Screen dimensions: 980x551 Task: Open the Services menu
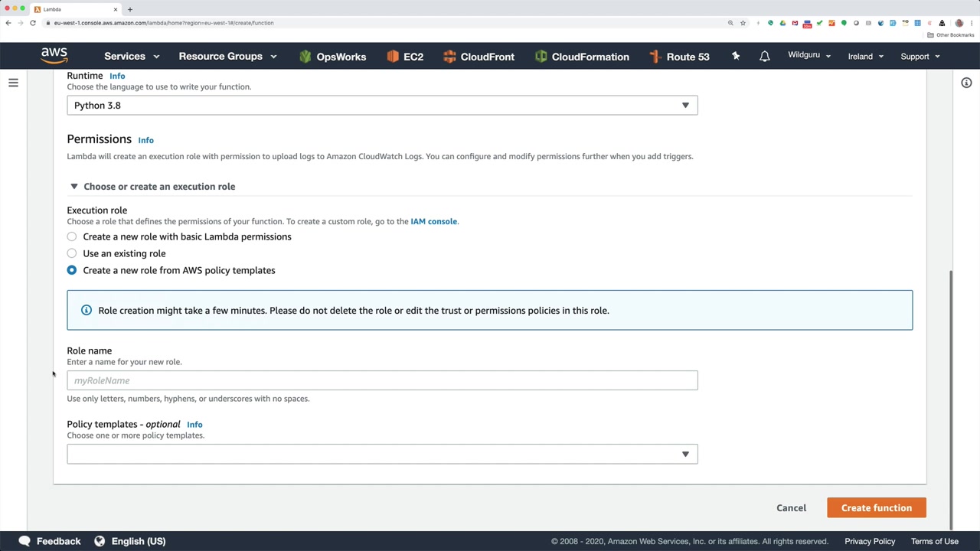(132, 57)
